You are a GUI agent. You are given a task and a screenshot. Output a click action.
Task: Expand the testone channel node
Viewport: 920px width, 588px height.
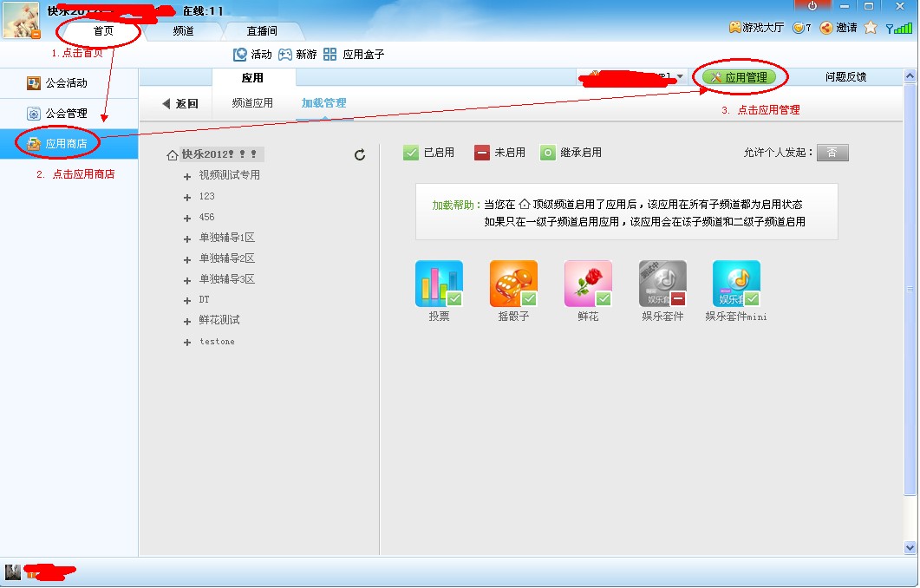(x=187, y=343)
